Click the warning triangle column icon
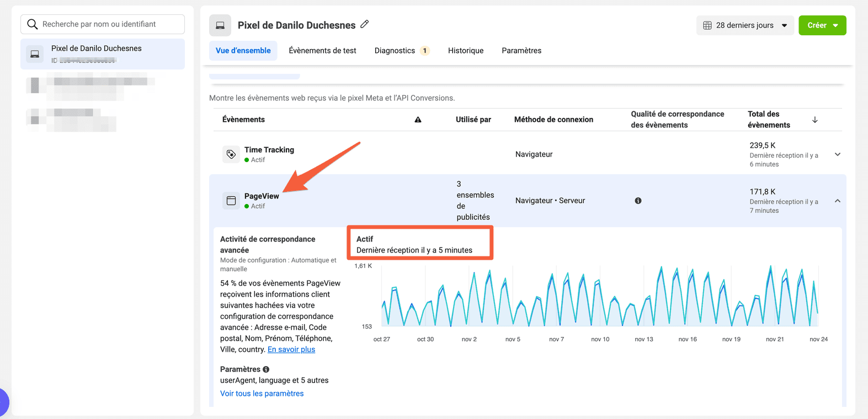868x419 pixels. point(418,120)
